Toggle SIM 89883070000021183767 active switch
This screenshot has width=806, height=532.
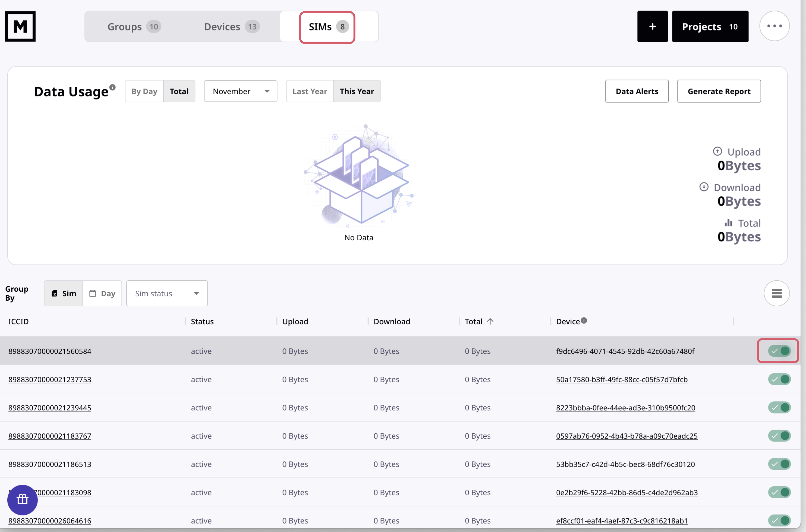coord(779,435)
